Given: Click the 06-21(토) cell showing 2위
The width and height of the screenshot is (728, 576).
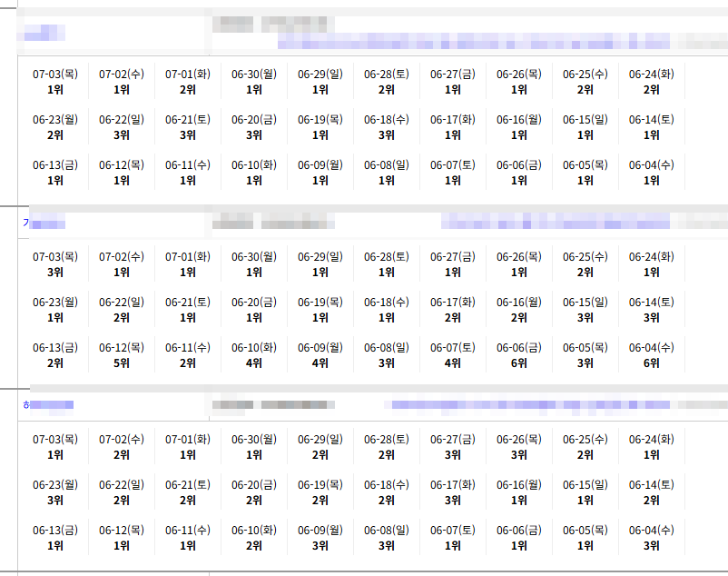Looking at the screenshot, I should click(x=188, y=492).
